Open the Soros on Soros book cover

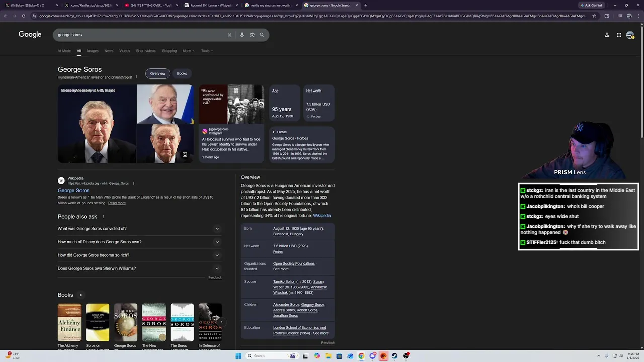(x=98, y=323)
